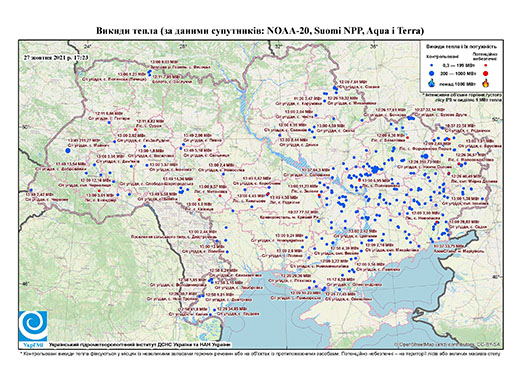
Task: Click the 24° longitude label on top edge
Action: [88, 46]
